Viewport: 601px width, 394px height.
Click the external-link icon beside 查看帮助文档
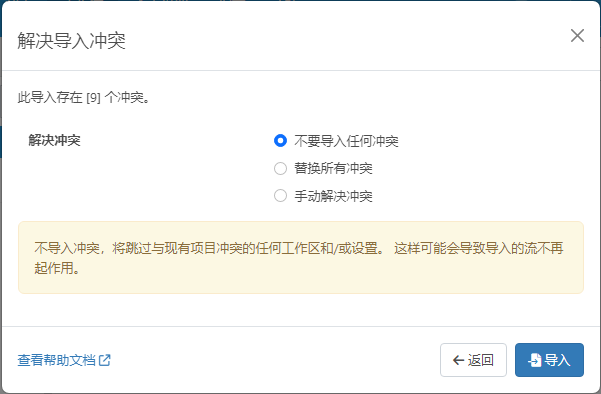[105, 360]
